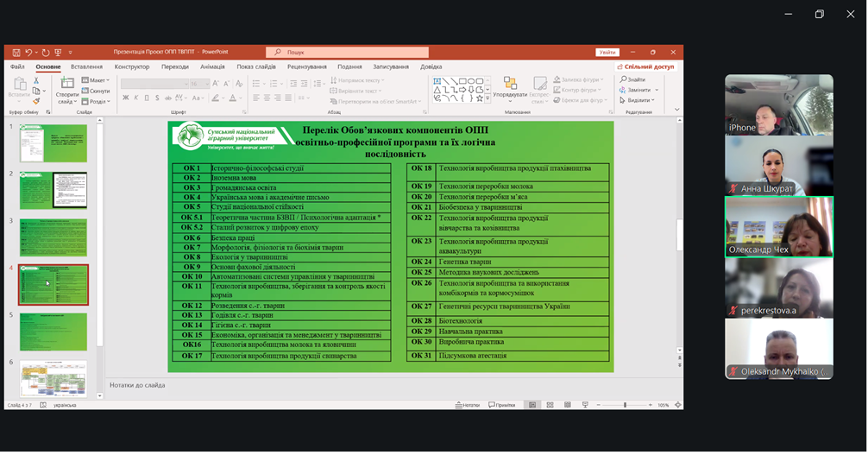Image resolution: width=868 pixels, height=455 pixels.
Task: Open Reading view from status bar
Action: coord(565,405)
